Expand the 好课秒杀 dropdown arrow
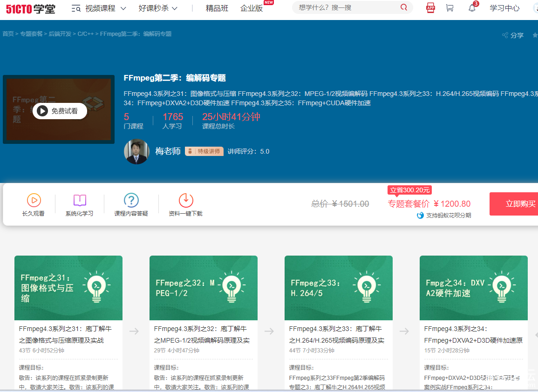538x392 pixels. [x=175, y=8]
